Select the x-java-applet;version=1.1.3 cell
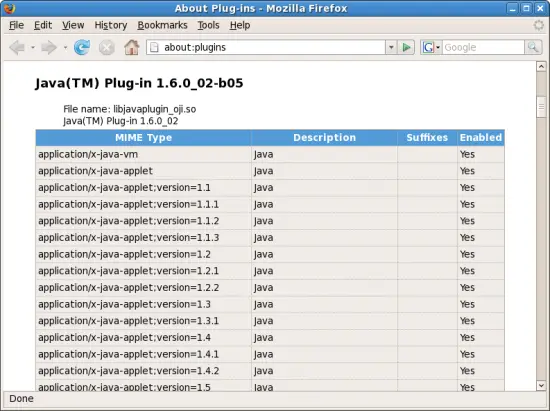This screenshot has height=411, width=550. 143,237
